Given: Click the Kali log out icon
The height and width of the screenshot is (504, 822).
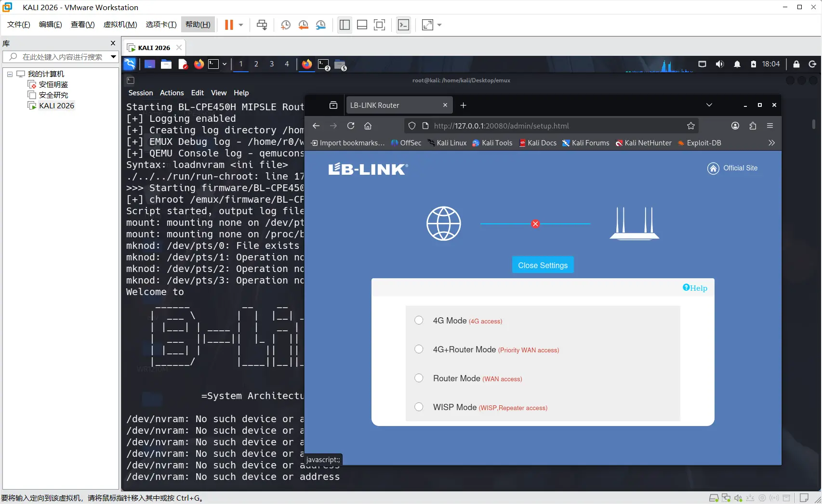Looking at the screenshot, I should coord(812,64).
